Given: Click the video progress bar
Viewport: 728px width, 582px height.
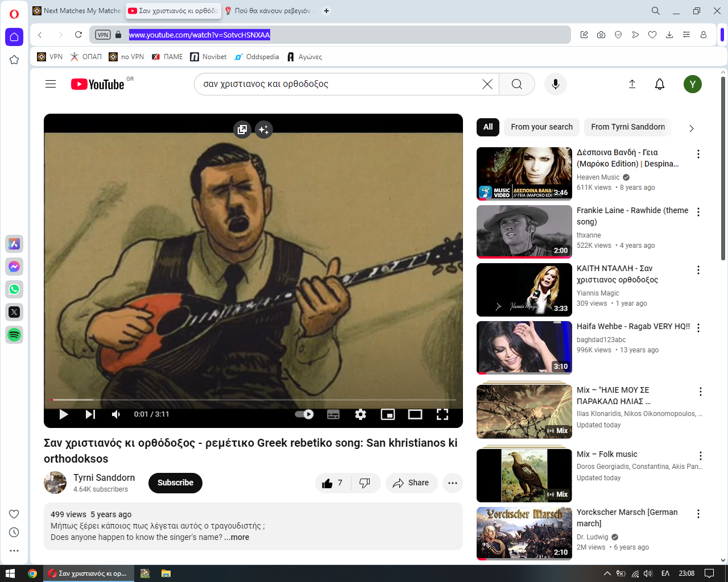Looking at the screenshot, I should (x=253, y=400).
